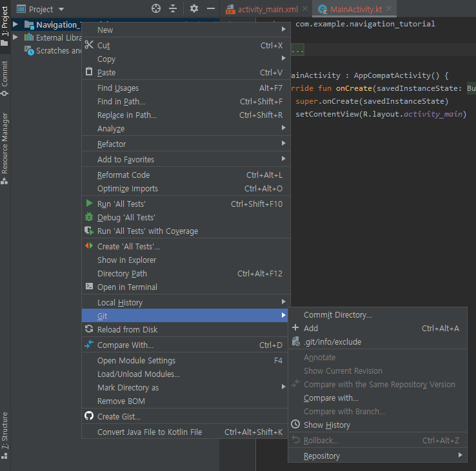Choose Directory Path entry
The height and width of the screenshot is (471, 476).
point(186,274)
